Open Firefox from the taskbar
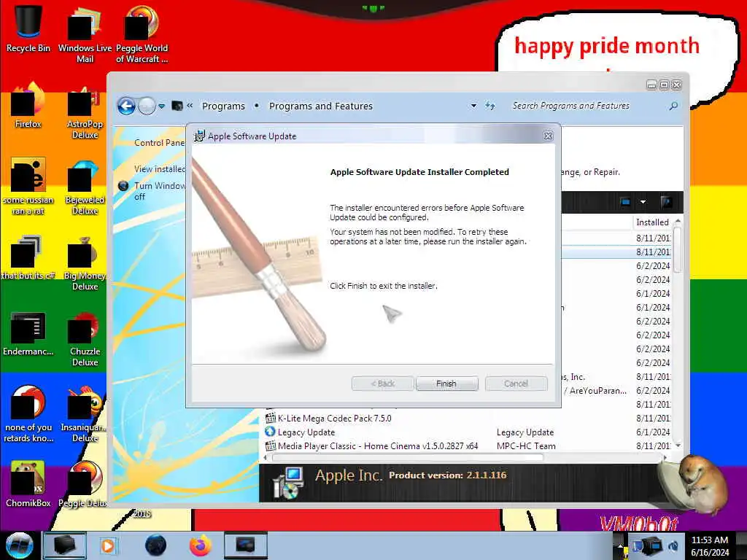747x560 pixels. (x=201, y=545)
